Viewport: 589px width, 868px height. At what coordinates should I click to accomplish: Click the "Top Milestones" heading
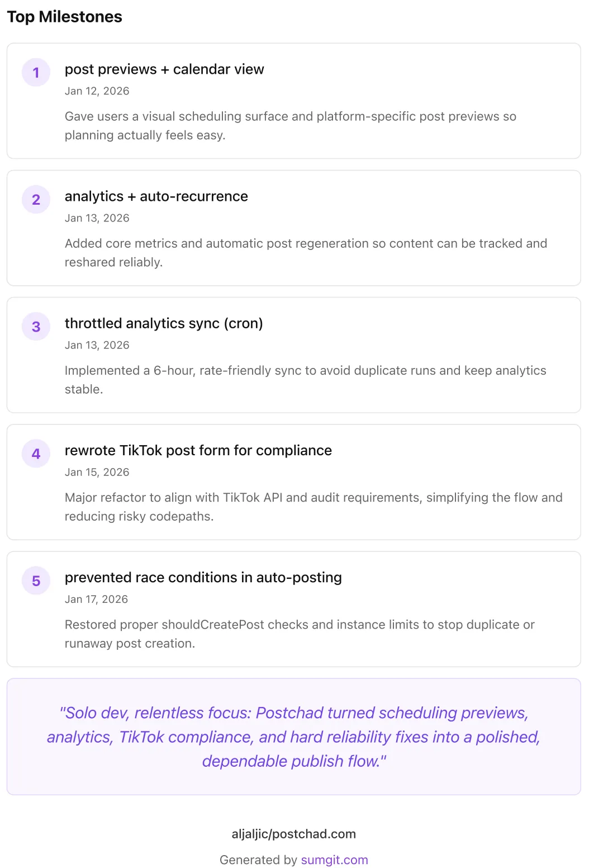64,17
